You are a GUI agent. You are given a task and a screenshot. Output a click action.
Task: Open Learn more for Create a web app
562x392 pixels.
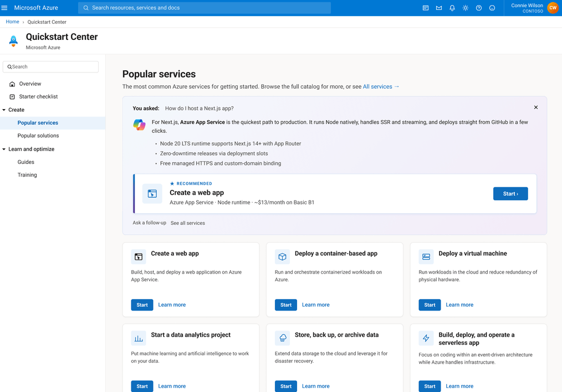tap(172, 305)
